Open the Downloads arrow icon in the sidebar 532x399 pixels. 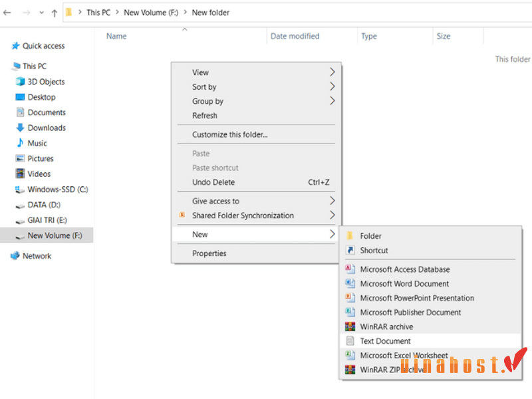tap(21, 128)
